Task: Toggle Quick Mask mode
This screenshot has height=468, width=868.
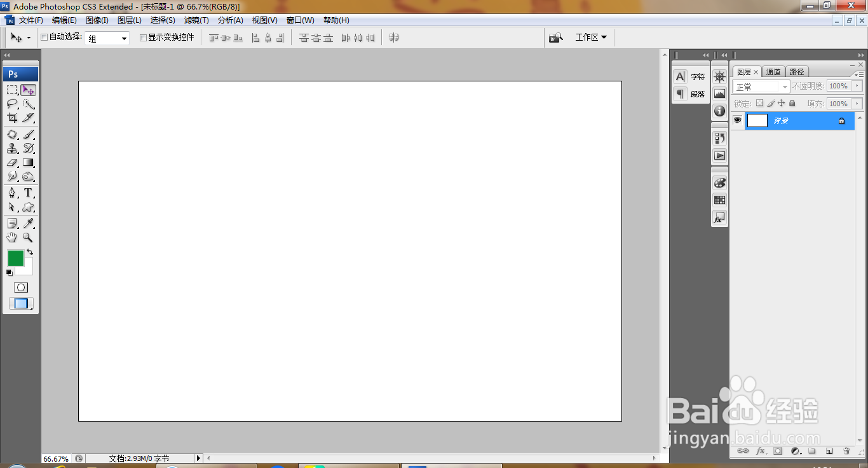Action: coord(21,287)
